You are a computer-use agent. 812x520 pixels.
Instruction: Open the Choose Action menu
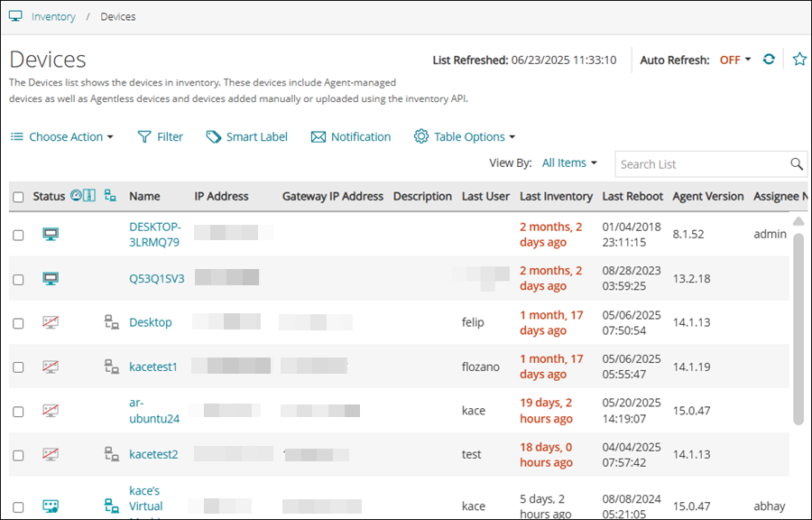tap(61, 136)
